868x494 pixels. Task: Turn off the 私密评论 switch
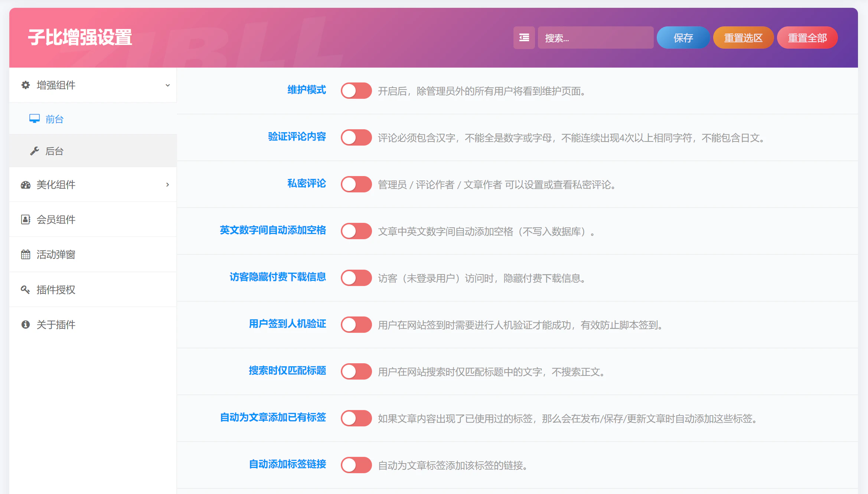pyautogui.click(x=356, y=184)
